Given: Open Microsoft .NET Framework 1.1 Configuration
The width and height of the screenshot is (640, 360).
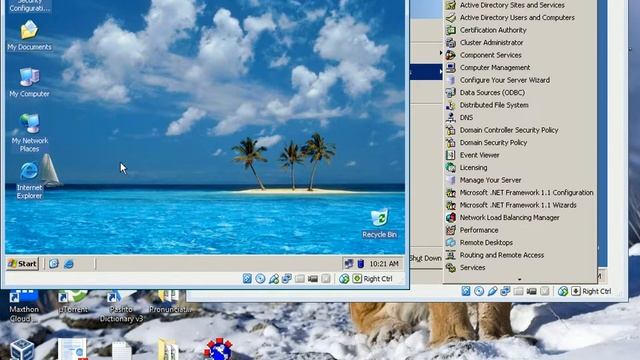Looking at the screenshot, I should (x=520, y=193).
